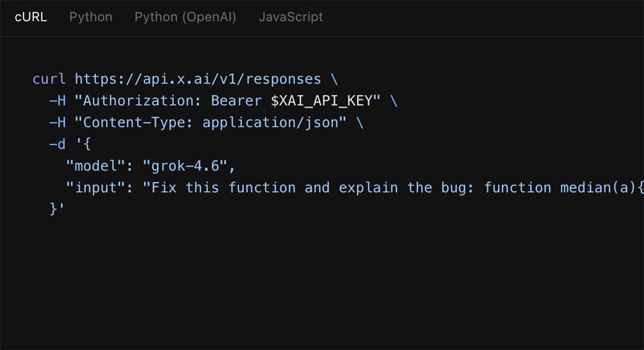Click the opening '{ after the -d flag
644x350 pixels.
tap(83, 144)
